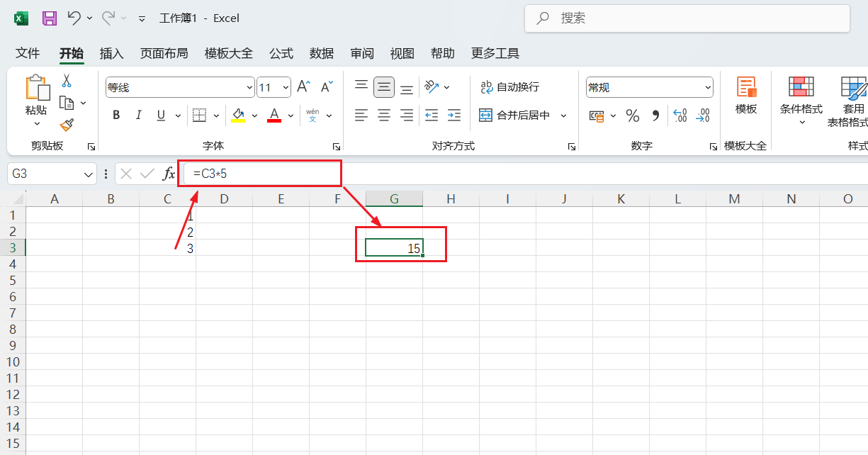Decrease font size with smaller A
The width and height of the screenshot is (868, 455).
[x=327, y=87]
